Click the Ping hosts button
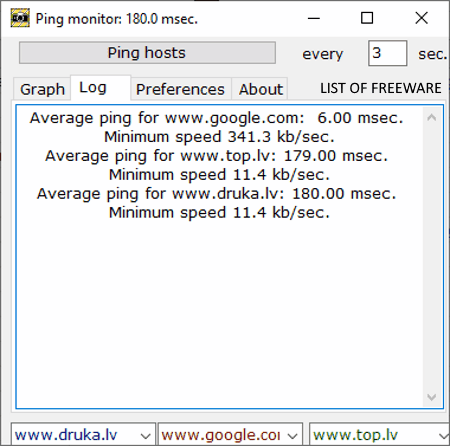The width and height of the screenshot is (450, 446). tap(147, 53)
